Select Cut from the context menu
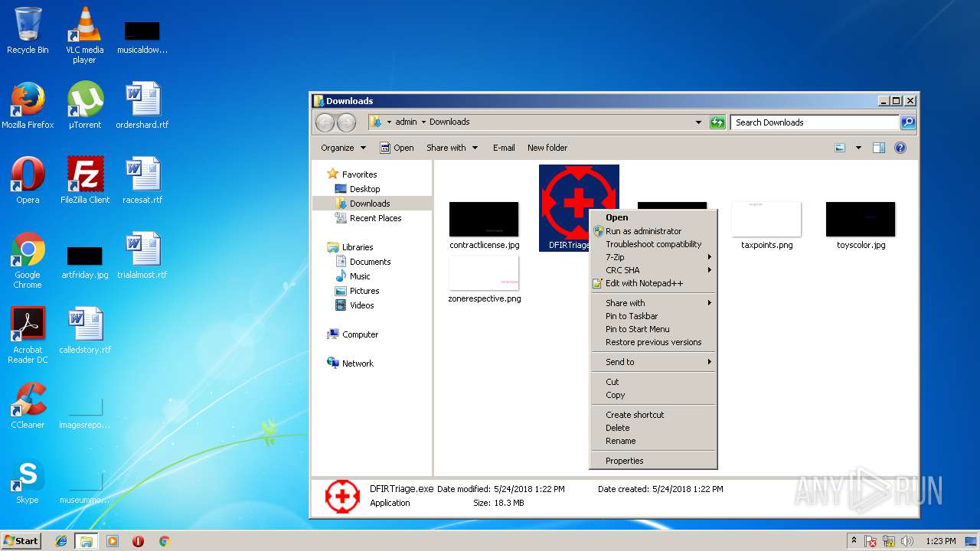Viewport: 980px width, 551px height. (x=653, y=382)
